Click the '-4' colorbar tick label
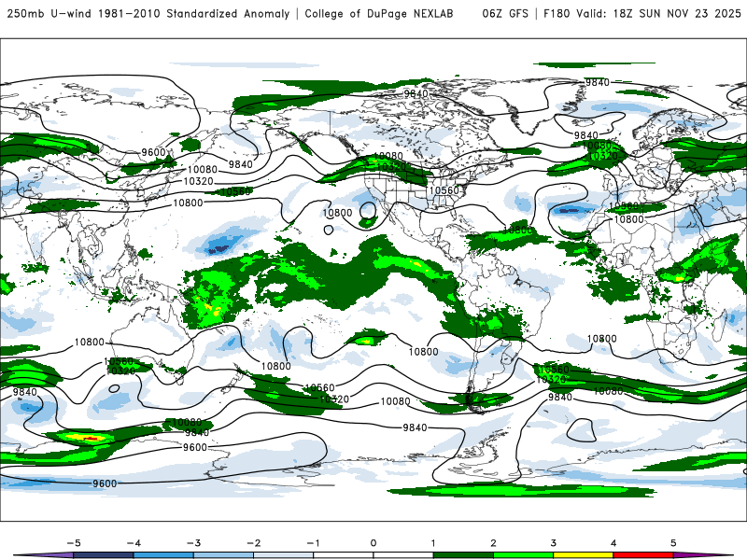Image resolution: width=747 pixels, height=560 pixels. pos(134,543)
